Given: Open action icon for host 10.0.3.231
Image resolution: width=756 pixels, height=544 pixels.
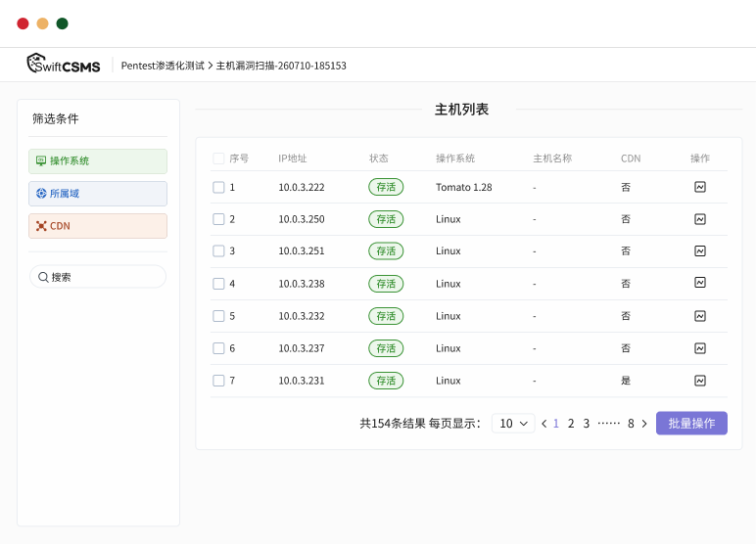Looking at the screenshot, I should tap(699, 381).
